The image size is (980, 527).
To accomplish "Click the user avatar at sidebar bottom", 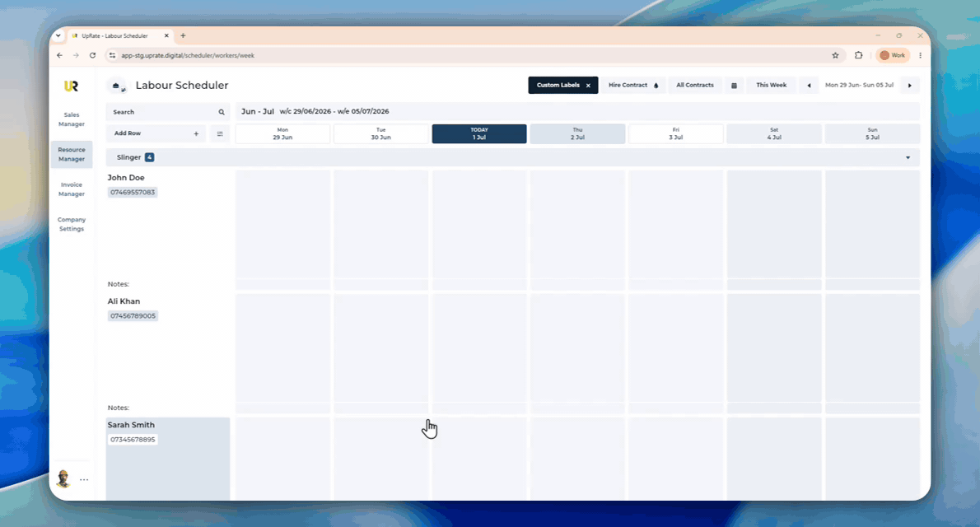I will click(63, 479).
